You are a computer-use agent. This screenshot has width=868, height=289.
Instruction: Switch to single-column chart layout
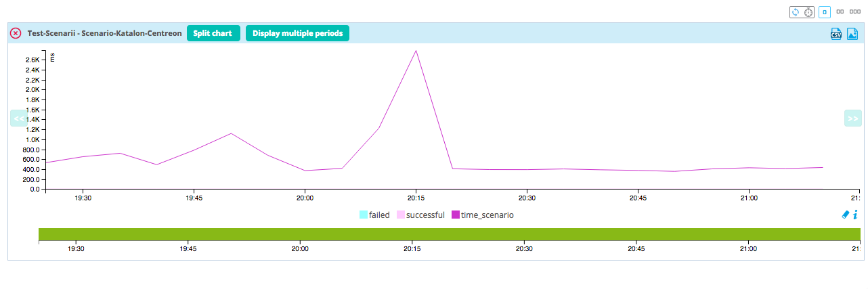coord(825,12)
